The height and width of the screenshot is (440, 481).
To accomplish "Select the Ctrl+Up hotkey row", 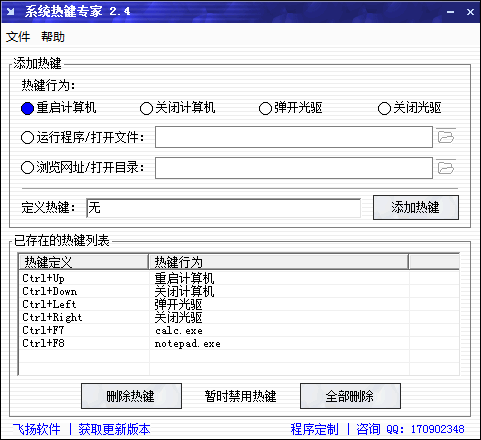I will 239,278.
